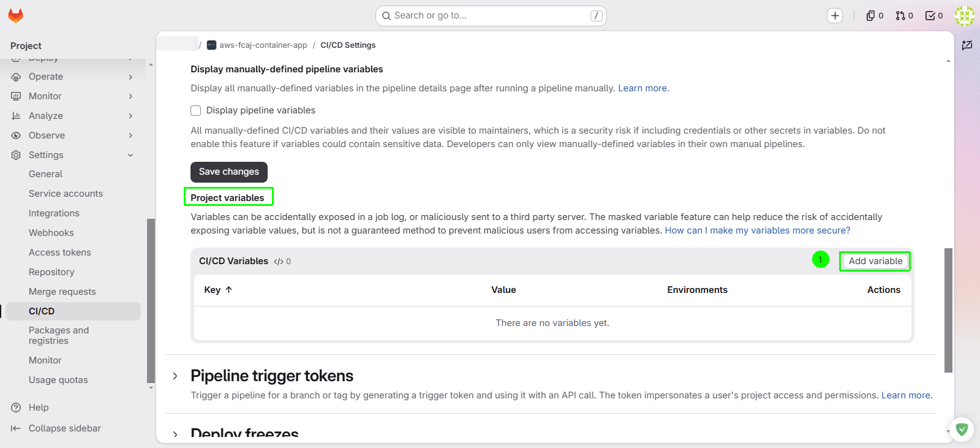
Task: Go to Merge requests settings
Action: pyautogui.click(x=62, y=292)
